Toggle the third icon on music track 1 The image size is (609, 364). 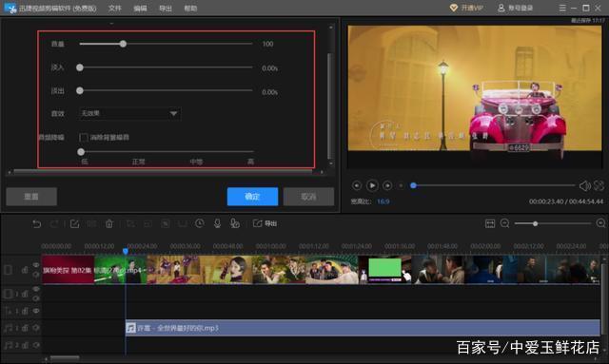(x=36, y=328)
